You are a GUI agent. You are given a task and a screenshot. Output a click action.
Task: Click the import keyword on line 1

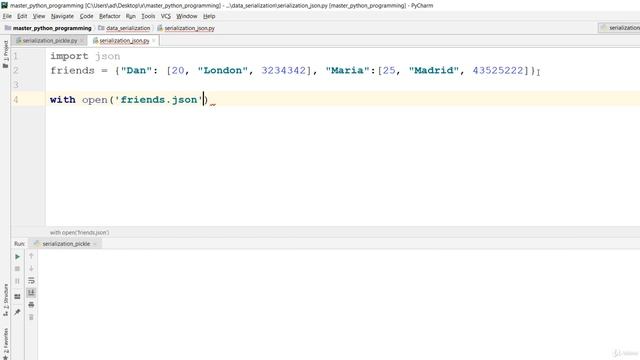click(x=69, y=56)
